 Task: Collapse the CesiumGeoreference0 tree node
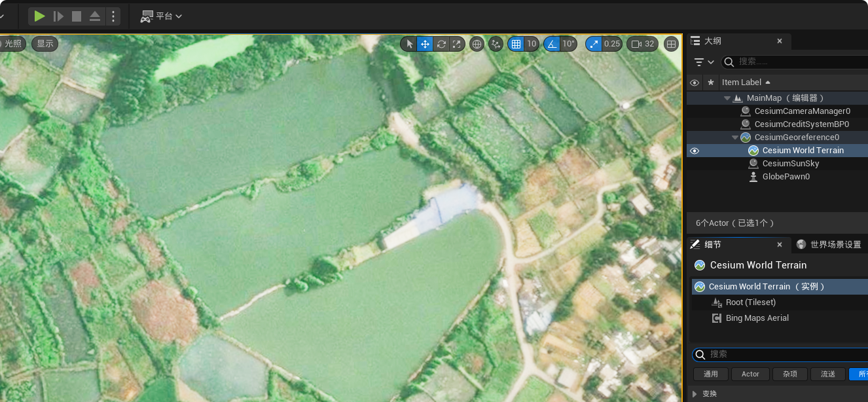pos(735,137)
